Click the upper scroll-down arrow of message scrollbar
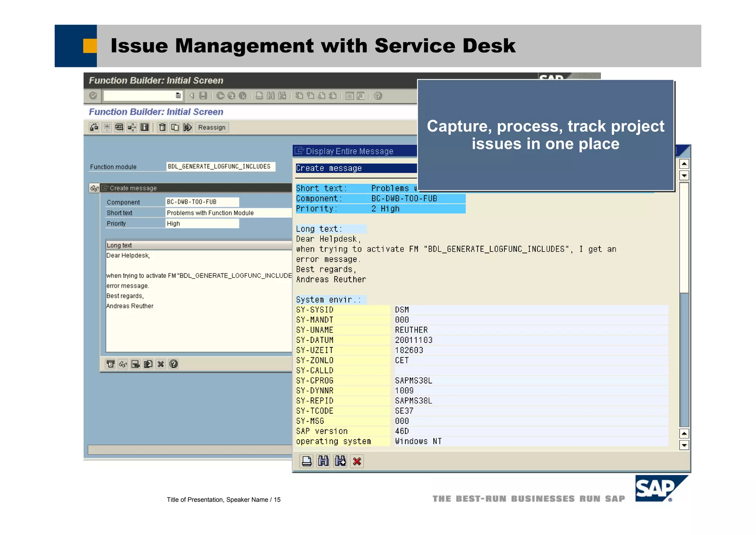 [x=684, y=176]
